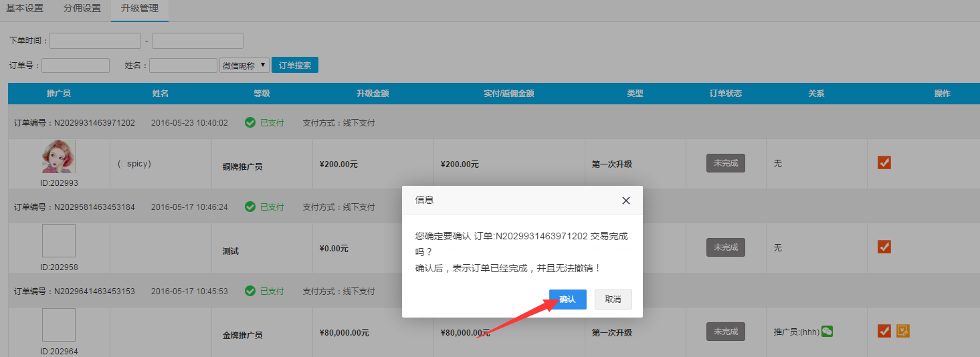Switch to the 分佣设置 tab
Image resolution: width=980 pixels, height=357 pixels.
(82, 9)
